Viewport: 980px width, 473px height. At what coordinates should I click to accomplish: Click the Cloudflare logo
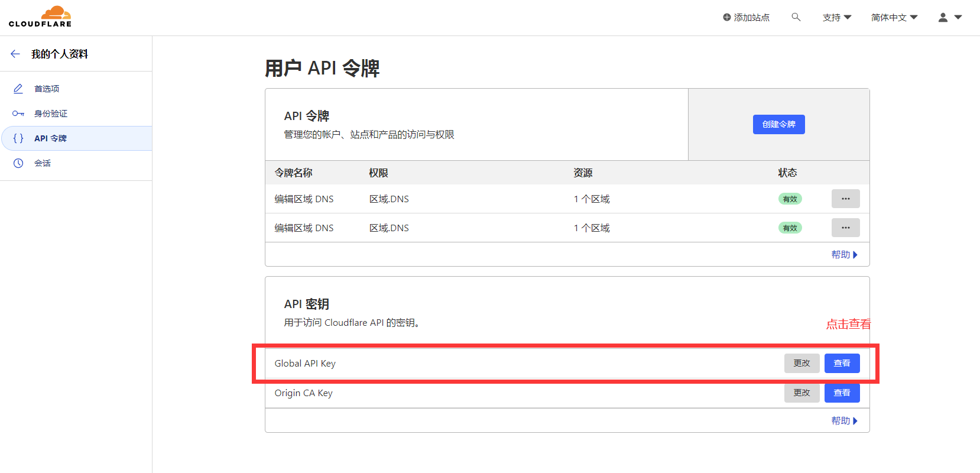point(40,17)
